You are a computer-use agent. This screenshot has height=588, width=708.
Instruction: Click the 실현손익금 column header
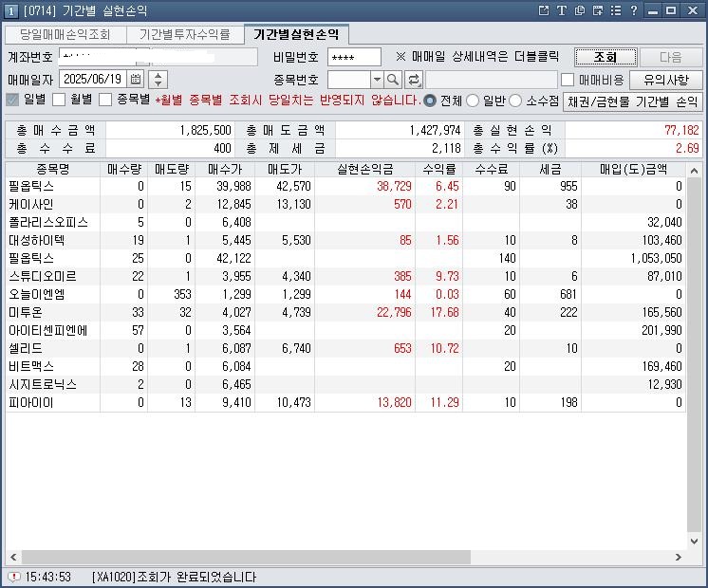[x=365, y=169]
